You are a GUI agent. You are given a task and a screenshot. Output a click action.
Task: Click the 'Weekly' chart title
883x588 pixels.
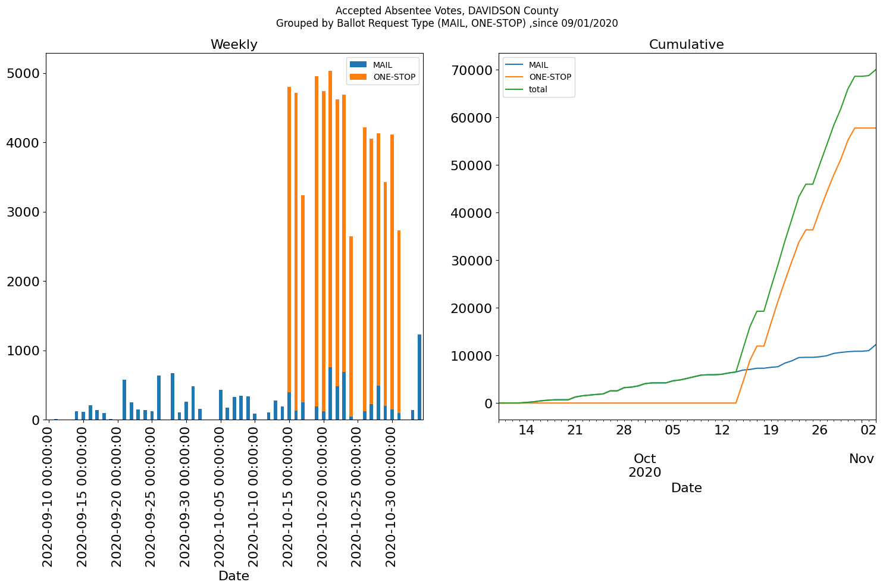pyautogui.click(x=234, y=45)
